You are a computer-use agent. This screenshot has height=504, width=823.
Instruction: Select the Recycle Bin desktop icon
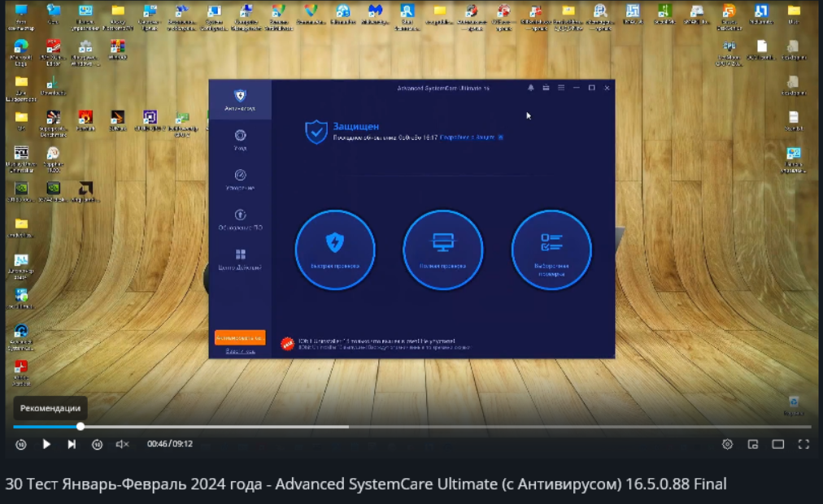pyautogui.click(x=794, y=406)
